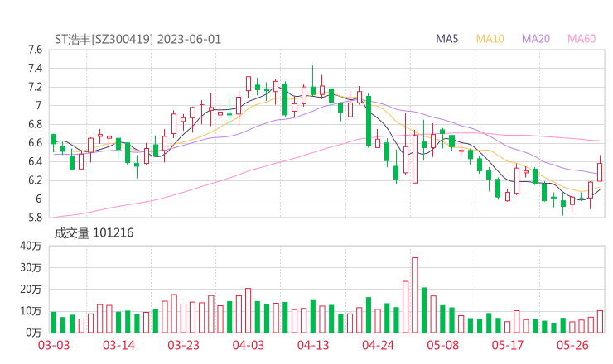Screen dimensions: 613x364
Task: Click the MA10 legend label
Action: pyautogui.click(x=490, y=39)
